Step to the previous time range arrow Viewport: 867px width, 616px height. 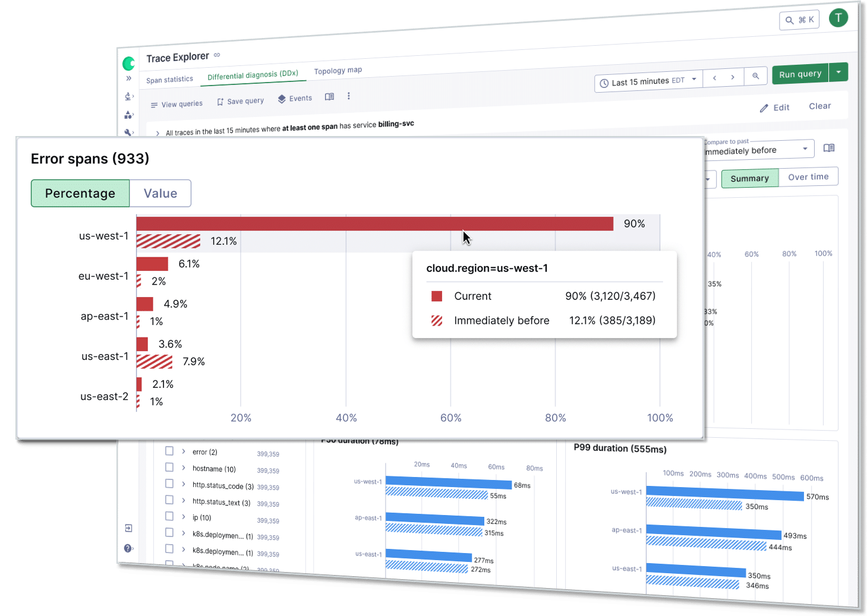[x=714, y=77]
